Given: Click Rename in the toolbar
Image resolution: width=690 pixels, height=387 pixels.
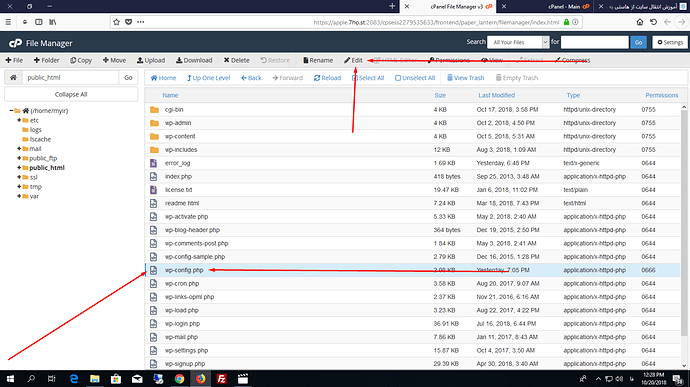Looking at the screenshot, I should (x=318, y=60).
